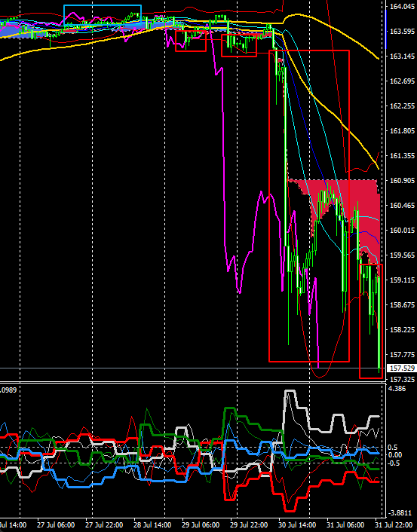Click the magenta indicator line on the chart
The width and height of the screenshot is (417, 532).
(224, 136)
